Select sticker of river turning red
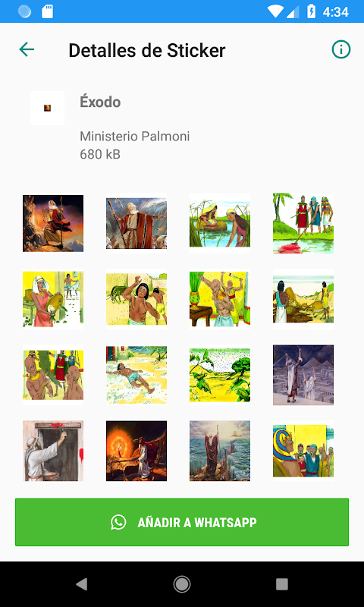The image size is (364, 607). 303,223
